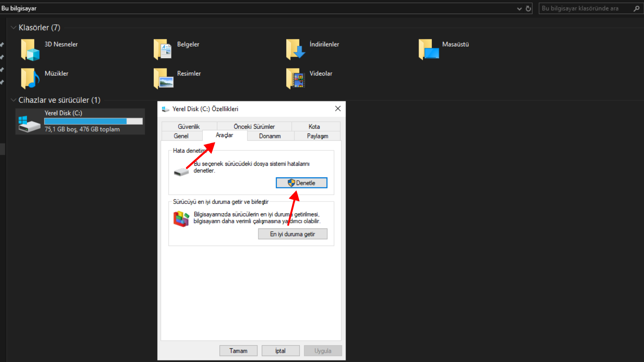This screenshot has height=362, width=644.
Task: Open the Müzikler folder icon
Action: point(30,78)
